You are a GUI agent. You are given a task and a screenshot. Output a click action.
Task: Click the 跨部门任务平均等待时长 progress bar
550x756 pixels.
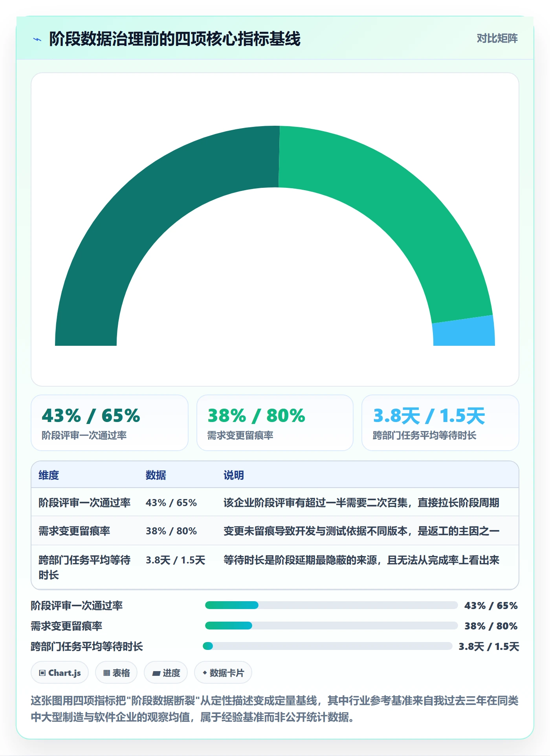(x=327, y=646)
